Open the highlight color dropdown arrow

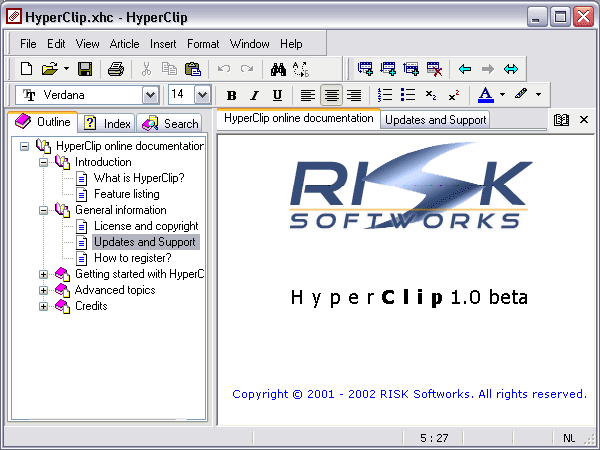tap(538, 95)
